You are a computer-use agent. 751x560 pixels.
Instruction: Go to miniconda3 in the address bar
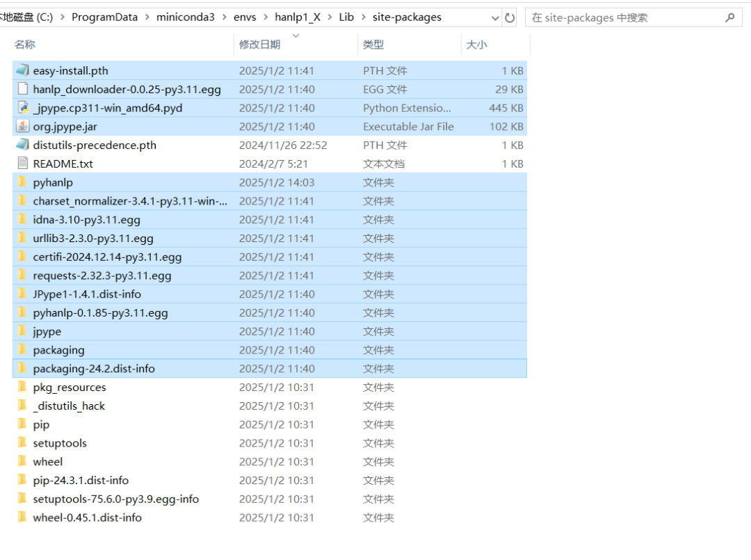186,17
